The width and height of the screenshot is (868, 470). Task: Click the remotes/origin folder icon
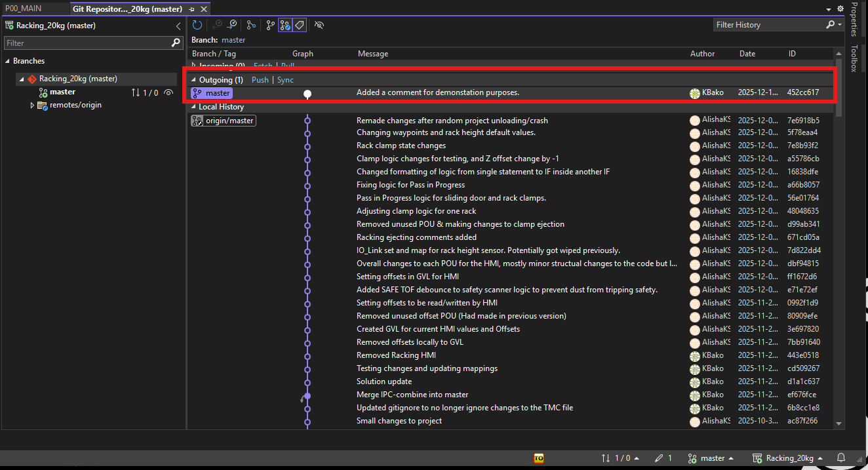42,105
